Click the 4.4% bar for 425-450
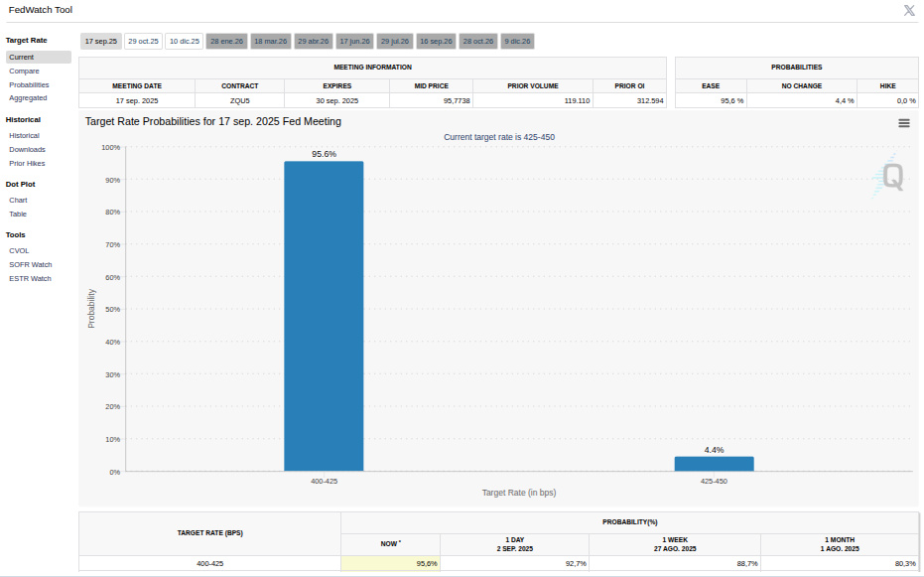This screenshot has width=924, height=577. tap(714, 464)
